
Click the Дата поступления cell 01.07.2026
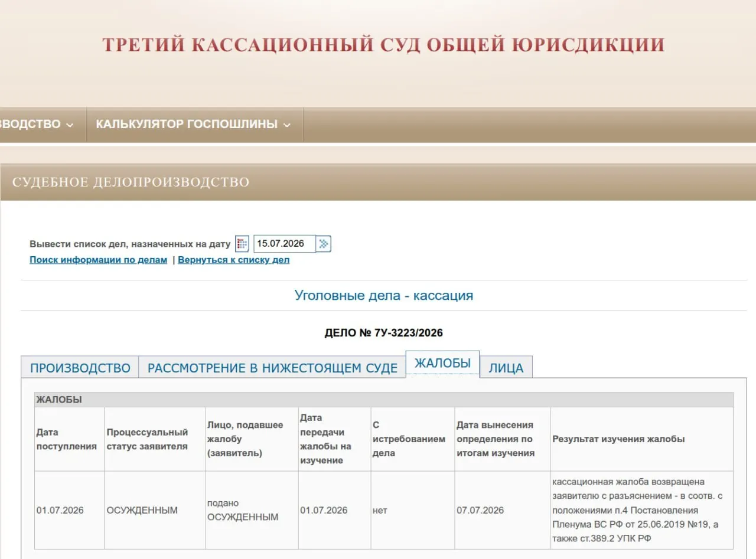point(69,510)
